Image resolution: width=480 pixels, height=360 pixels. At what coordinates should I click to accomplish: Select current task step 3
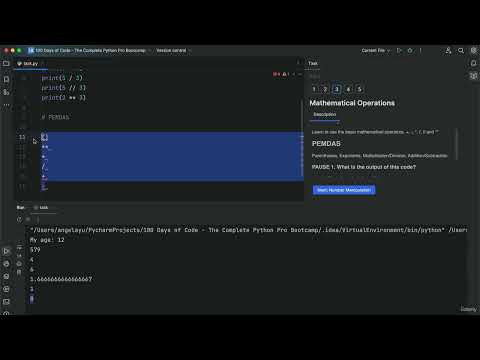[337, 89]
